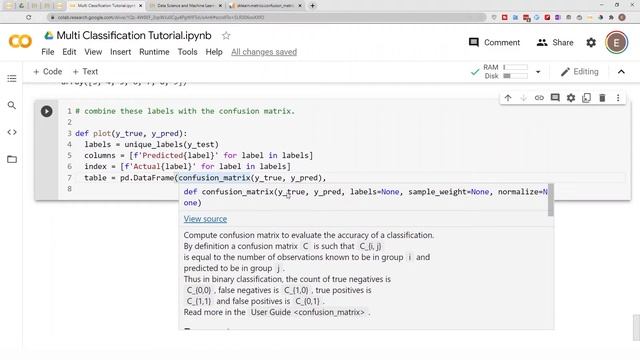Open the table of contents sidebar
The image size is (640, 360).
click(12, 78)
